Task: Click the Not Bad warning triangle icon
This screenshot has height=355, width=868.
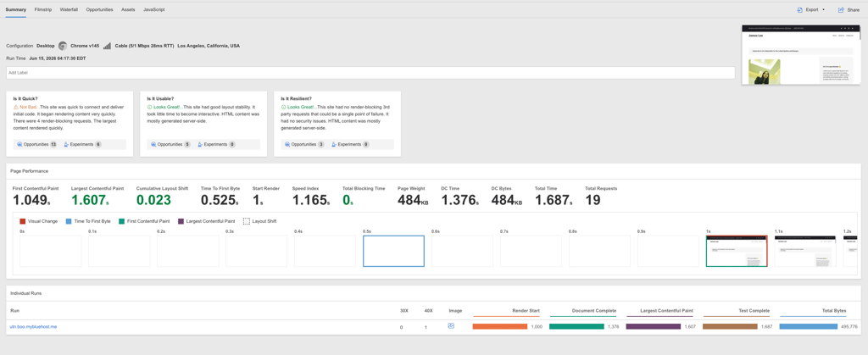Action: click(x=16, y=107)
